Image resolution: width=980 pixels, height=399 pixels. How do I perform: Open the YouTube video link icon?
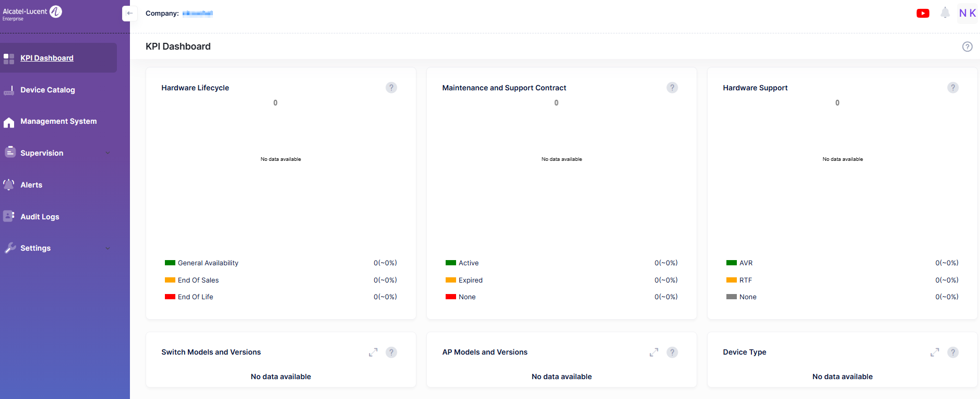coord(923,13)
